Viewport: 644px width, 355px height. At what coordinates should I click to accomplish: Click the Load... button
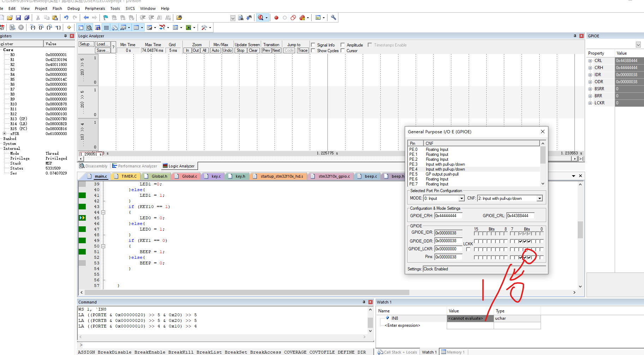(103, 44)
